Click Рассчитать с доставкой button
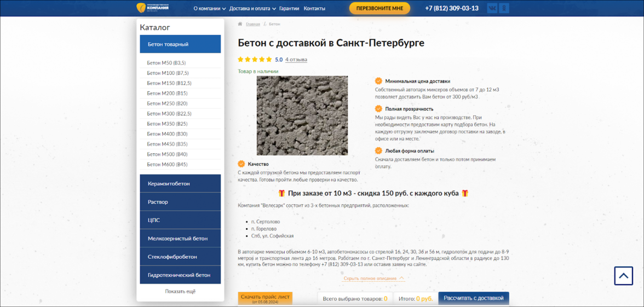The image size is (644, 307). pos(474,298)
